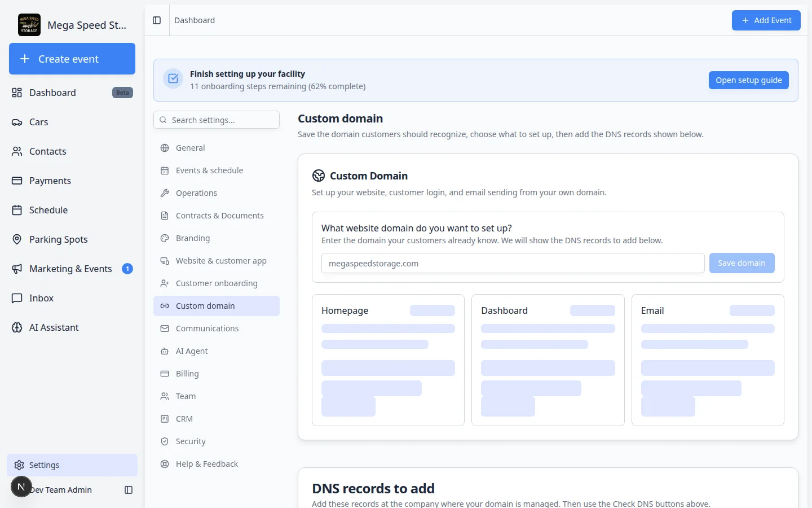Click the AI Agent robot icon
812x508 pixels.
click(x=165, y=351)
